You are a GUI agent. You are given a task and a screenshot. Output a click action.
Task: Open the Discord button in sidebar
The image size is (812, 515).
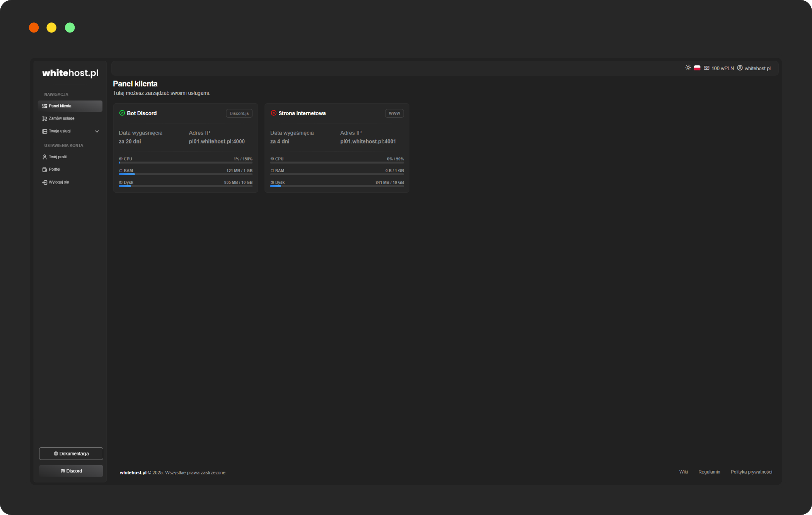(71, 471)
